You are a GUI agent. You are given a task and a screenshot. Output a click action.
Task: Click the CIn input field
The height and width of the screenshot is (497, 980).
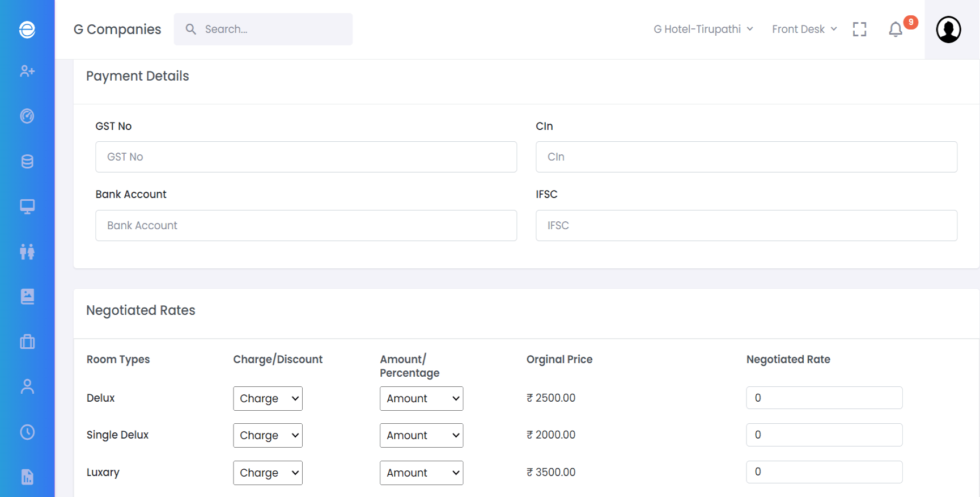746,157
